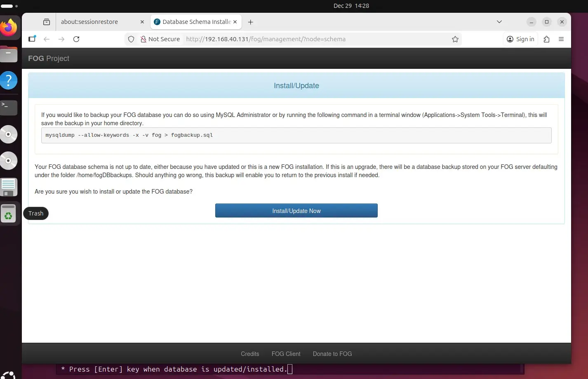588x379 pixels.
Task: Click the Install/Update Now button
Action: click(x=296, y=211)
